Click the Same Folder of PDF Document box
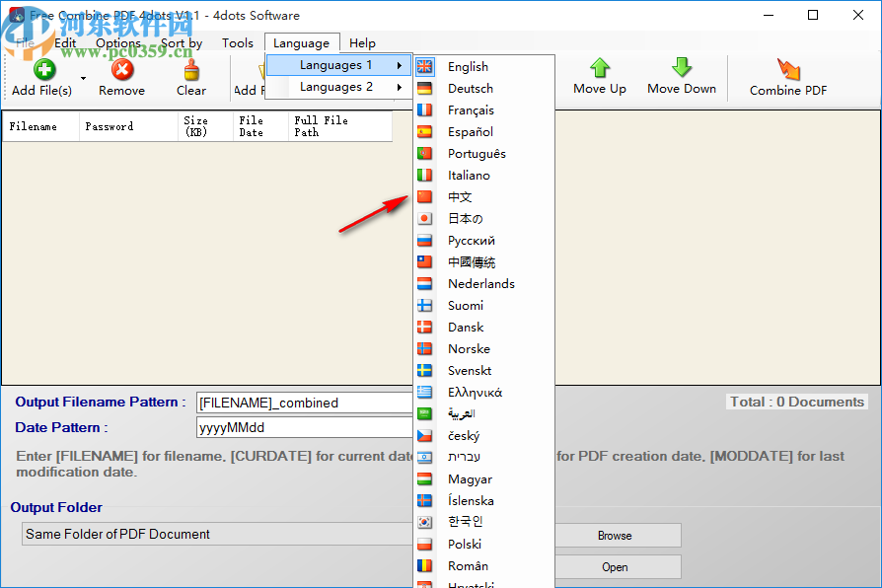Viewport: 882px width, 588px height. 218,534
